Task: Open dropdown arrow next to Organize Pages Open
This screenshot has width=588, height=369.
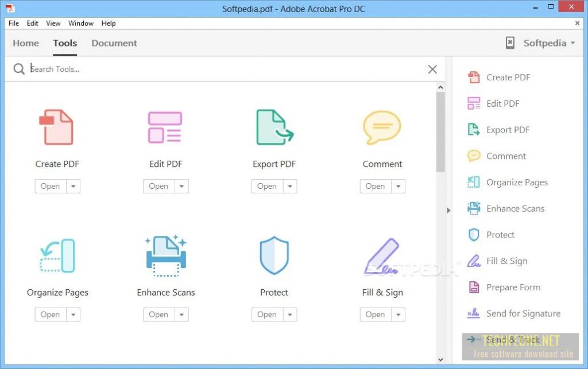Action: (x=73, y=314)
